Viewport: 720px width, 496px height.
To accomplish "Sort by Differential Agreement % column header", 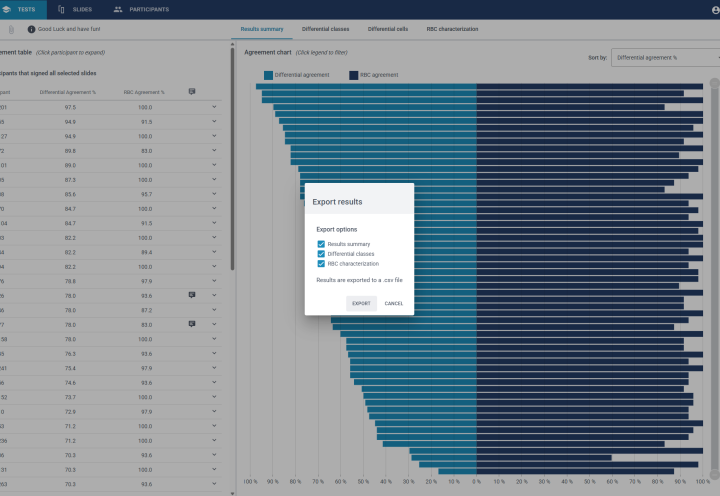I will coord(68,92).
